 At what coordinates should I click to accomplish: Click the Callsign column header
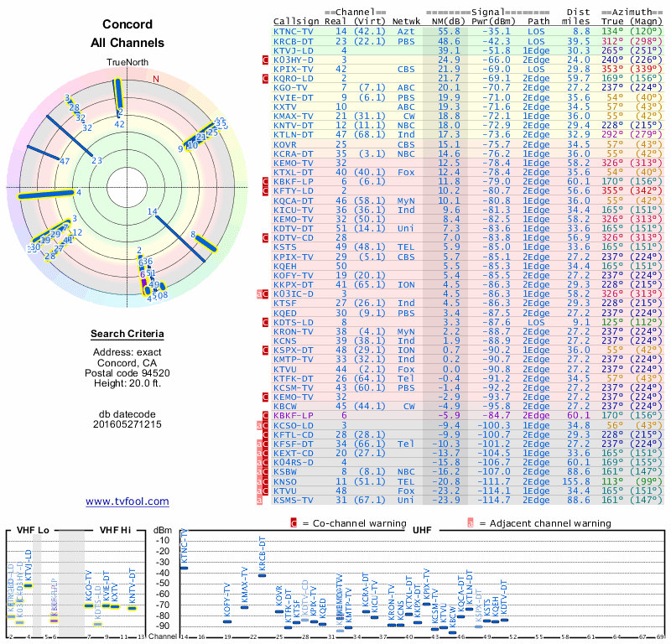coord(296,22)
